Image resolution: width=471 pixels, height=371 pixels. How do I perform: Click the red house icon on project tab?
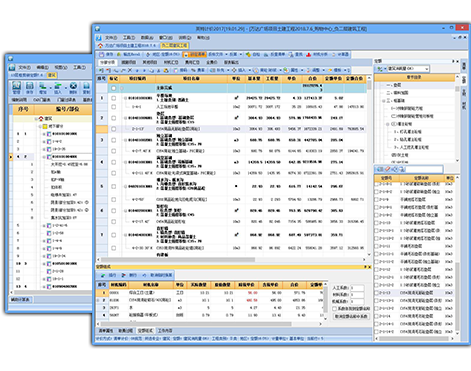point(100,45)
